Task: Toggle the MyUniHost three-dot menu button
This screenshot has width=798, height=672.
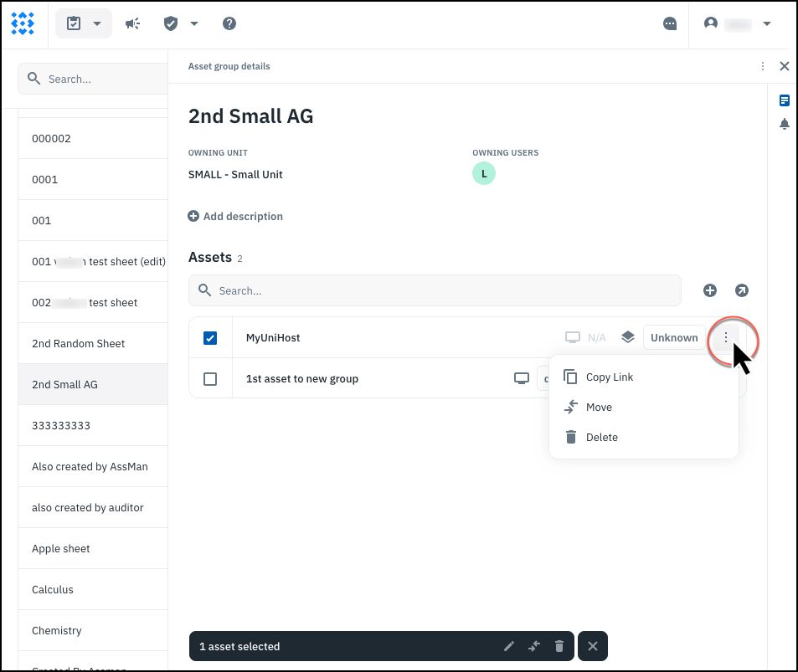Action: click(726, 338)
